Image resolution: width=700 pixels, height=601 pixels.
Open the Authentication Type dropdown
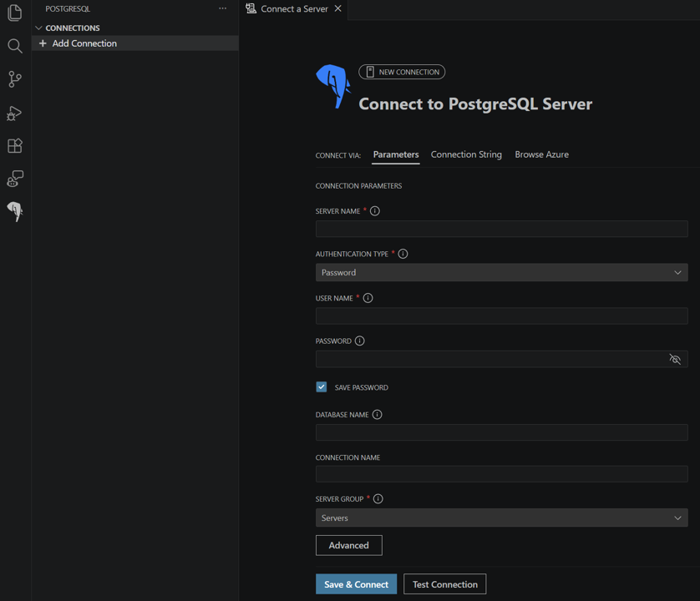(x=501, y=273)
